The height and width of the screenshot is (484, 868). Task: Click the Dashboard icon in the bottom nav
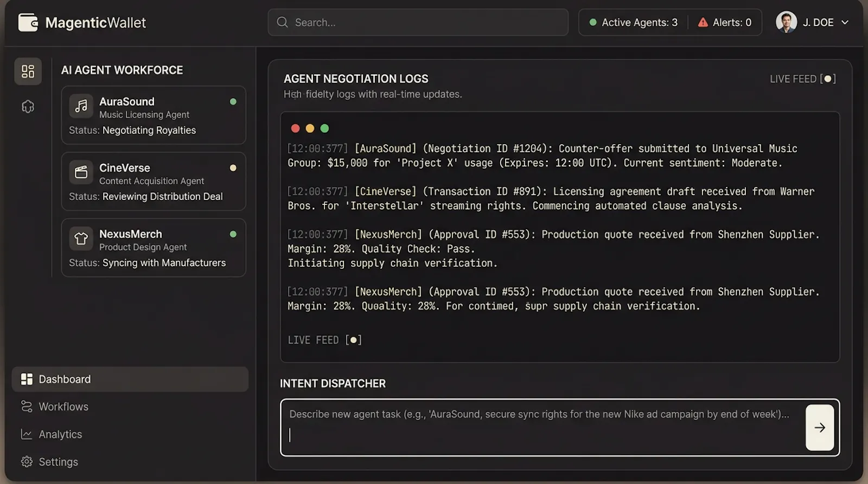click(27, 379)
